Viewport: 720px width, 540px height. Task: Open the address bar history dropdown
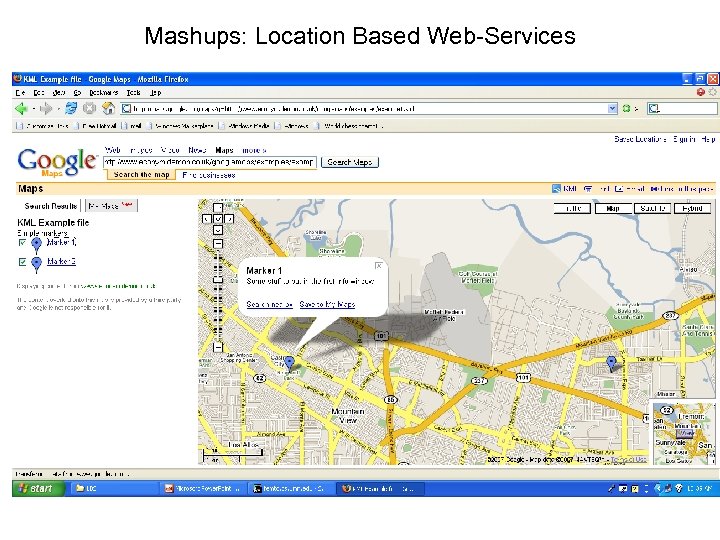tap(613, 109)
